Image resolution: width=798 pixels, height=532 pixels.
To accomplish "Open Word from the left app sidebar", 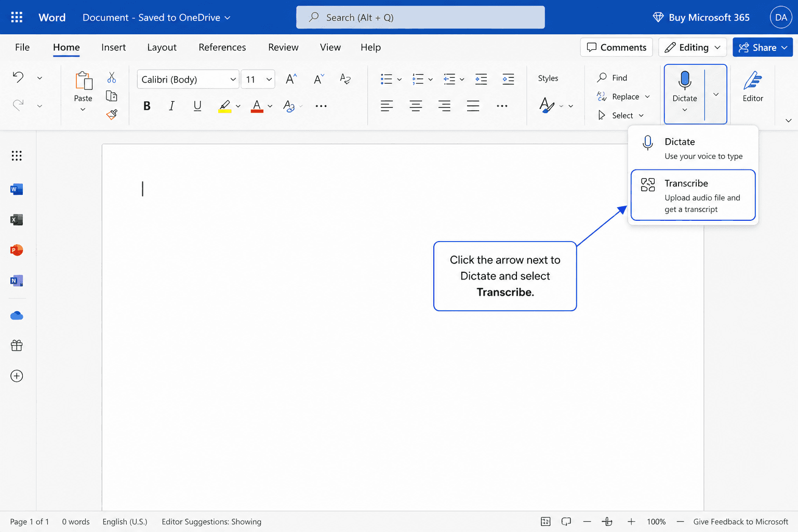I will coord(17,189).
